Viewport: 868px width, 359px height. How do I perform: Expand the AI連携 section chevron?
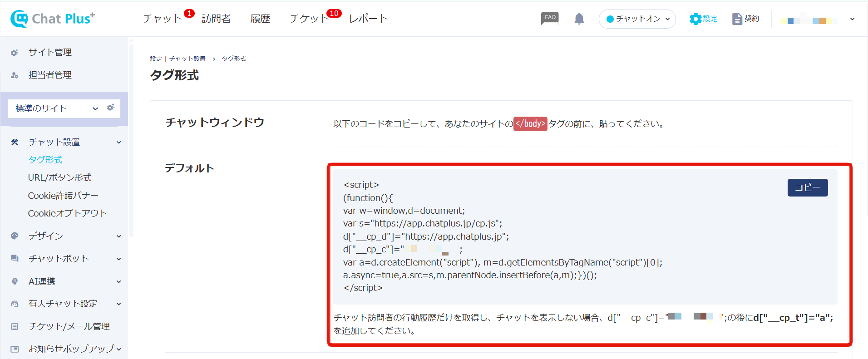click(x=119, y=281)
